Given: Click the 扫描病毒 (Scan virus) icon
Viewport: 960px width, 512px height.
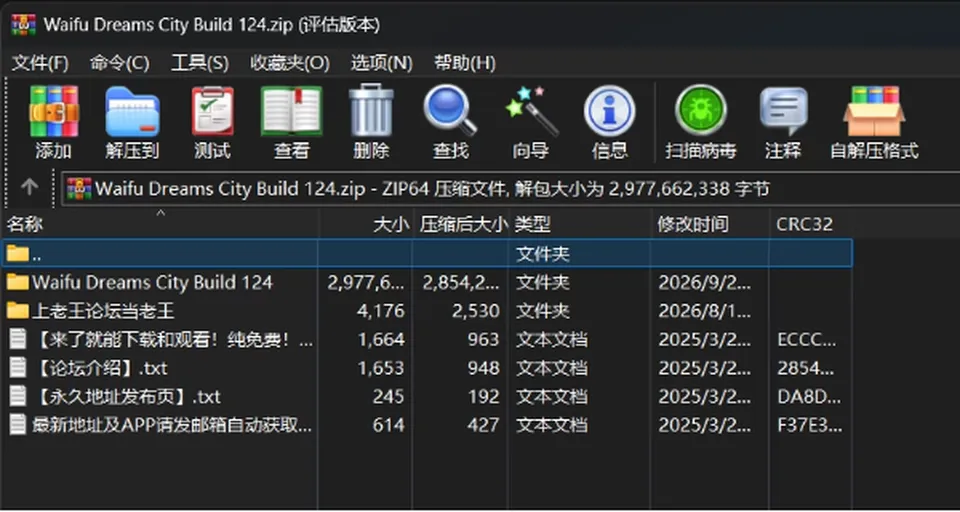Looking at the screenshot, I should click(701, 110).
